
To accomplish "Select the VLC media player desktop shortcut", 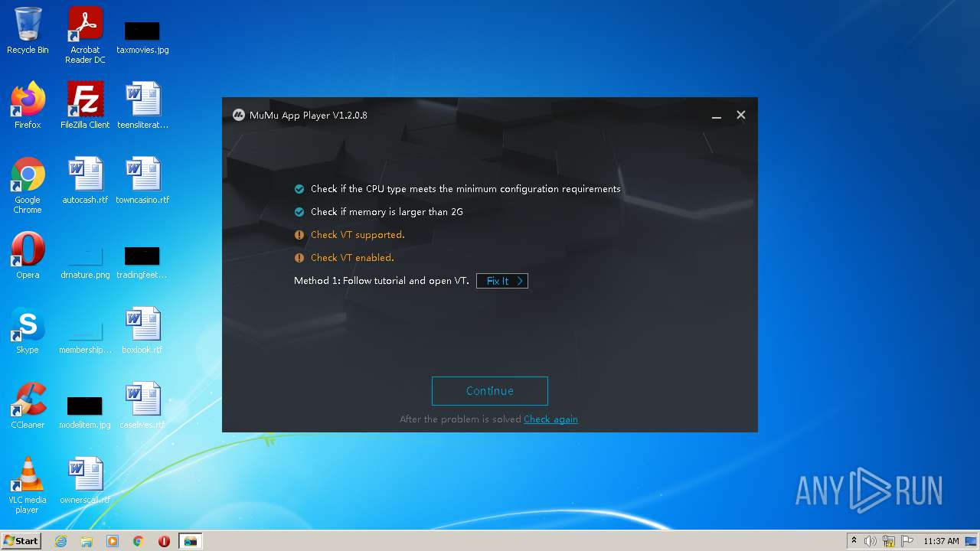I will (28, 485).
